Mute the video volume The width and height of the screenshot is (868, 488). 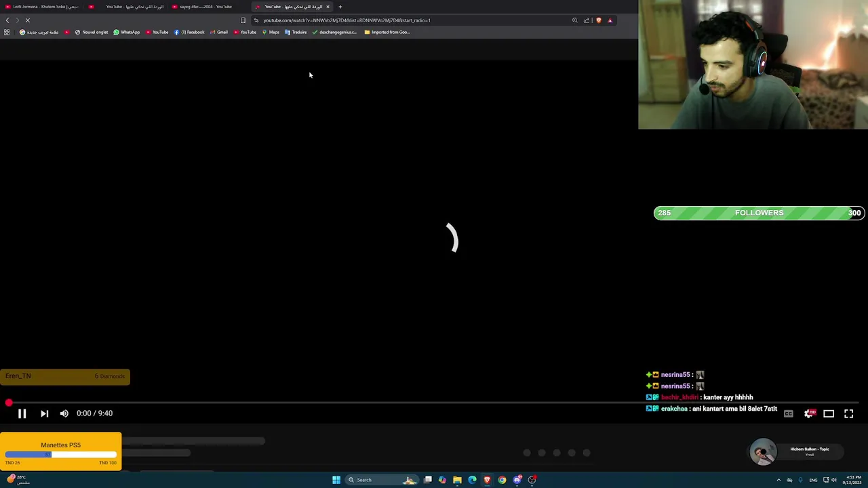(x=64, y=413)
